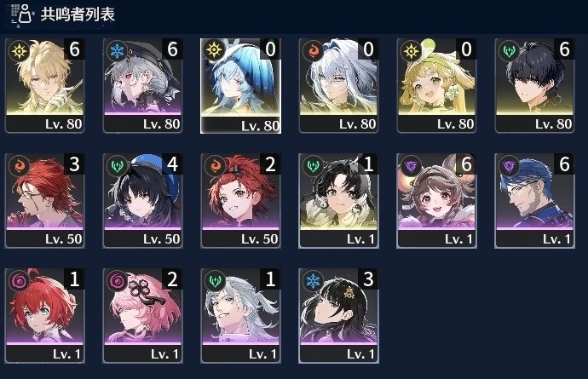The height and width of the screenshot is (379, 588).
Task: Click the electro icon on brown-haired girl card
Action: 411,165
